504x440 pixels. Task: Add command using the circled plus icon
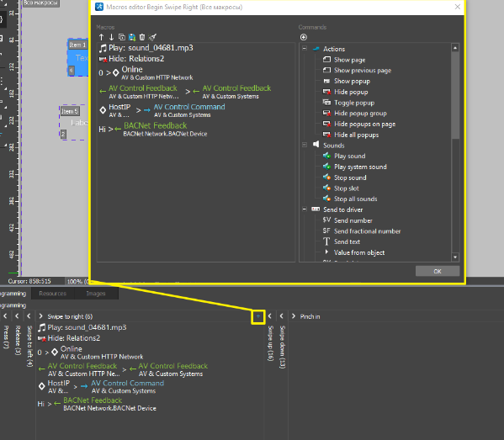click(x=304, y=37)
